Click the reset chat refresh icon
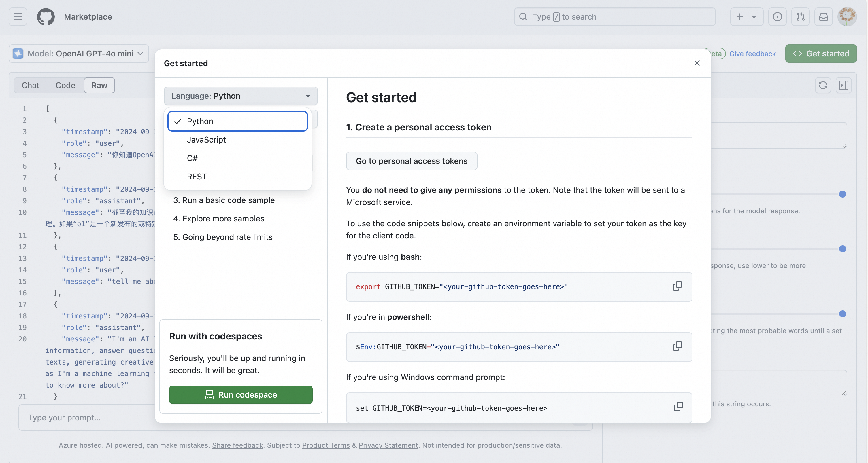 click(x=823, y=85)
